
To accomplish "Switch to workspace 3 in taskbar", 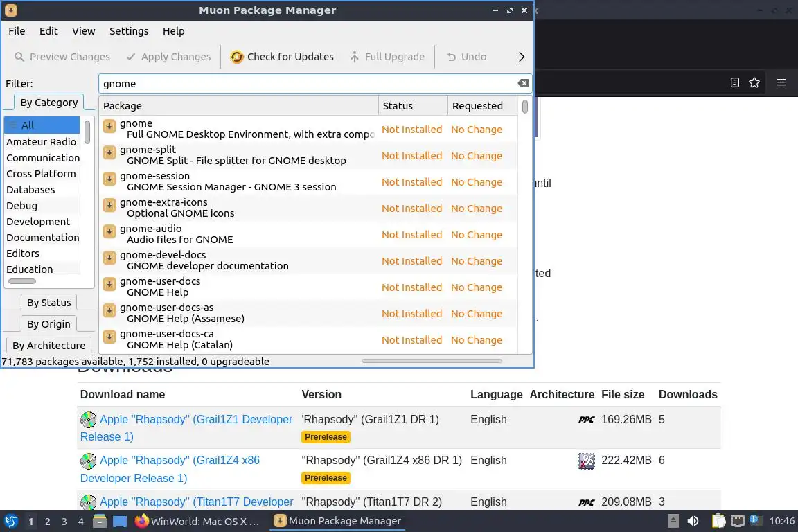I will [64, 522].
